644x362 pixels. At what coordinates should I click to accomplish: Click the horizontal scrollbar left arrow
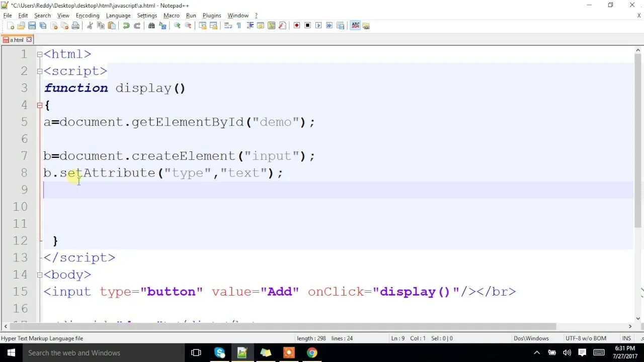[5, 326]
